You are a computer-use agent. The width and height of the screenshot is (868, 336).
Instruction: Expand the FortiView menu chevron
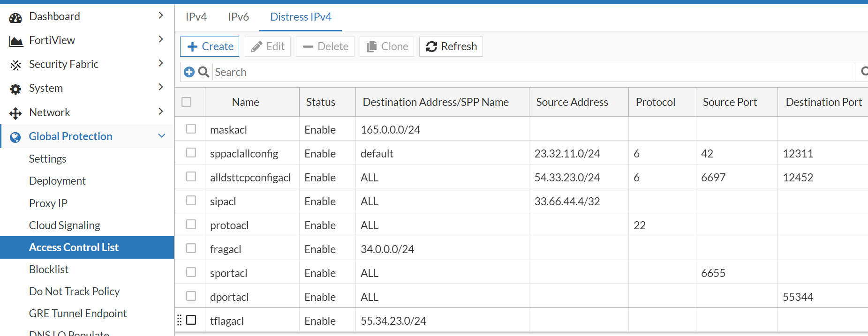coord(161,39)
